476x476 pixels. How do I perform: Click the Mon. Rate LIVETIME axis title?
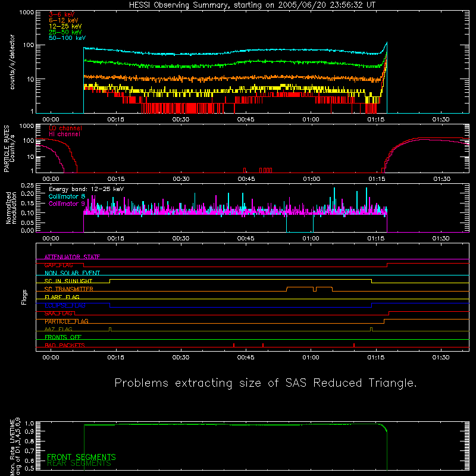coord(15,446)
